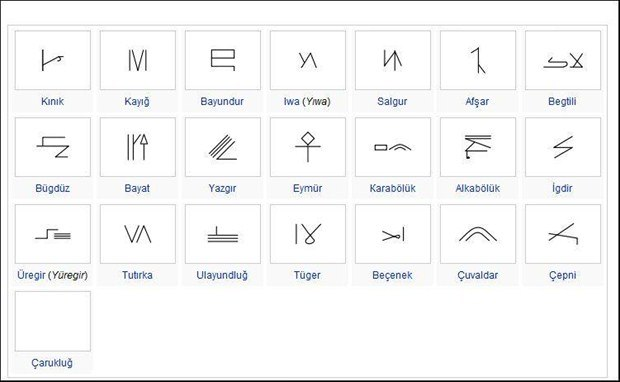Open the Bayundur tamga symbol image
The height and width of the screenshot is (382, 620).
pyautogui.click(x=223, y=60)
